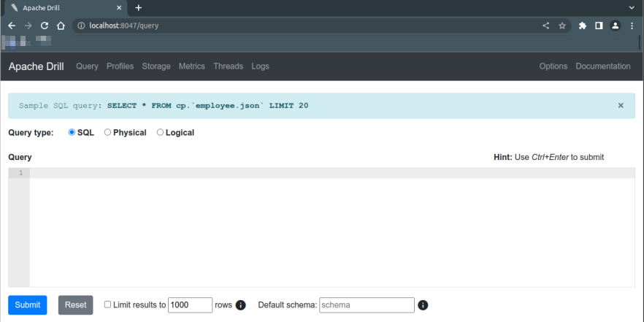Go back with the browser back arrow
The height and width of the screenshot is (322, 644).
tap(12, 26)
